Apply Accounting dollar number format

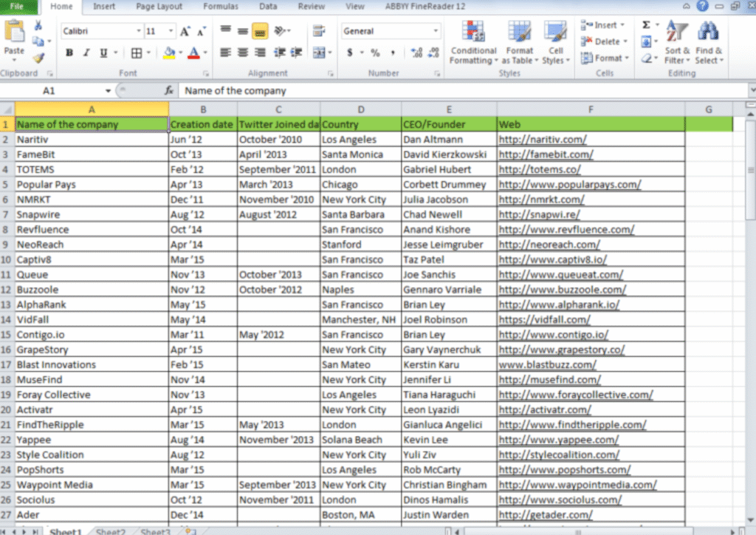pos(350,52)
